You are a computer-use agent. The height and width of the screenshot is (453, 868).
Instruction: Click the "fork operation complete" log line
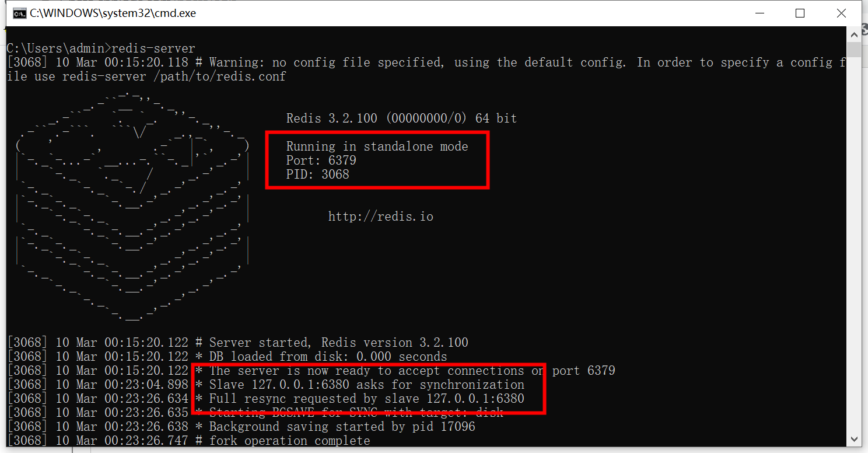[x=289, y=441]
